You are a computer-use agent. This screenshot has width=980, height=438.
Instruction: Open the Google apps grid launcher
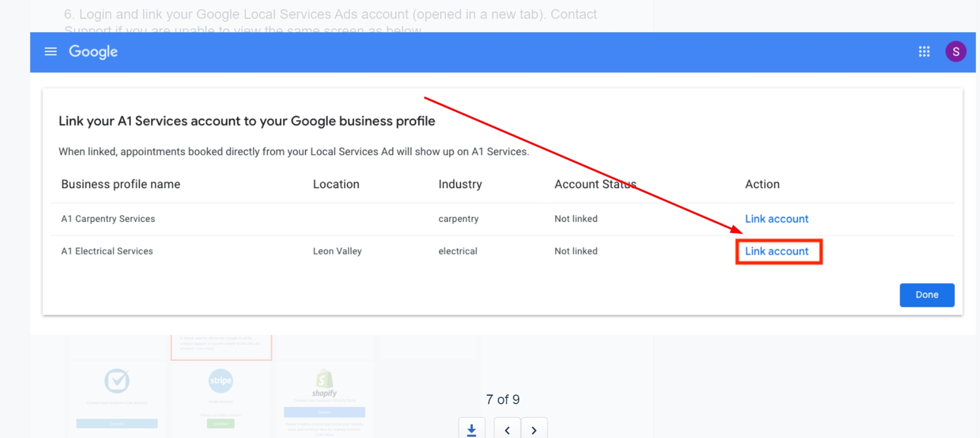924,51
